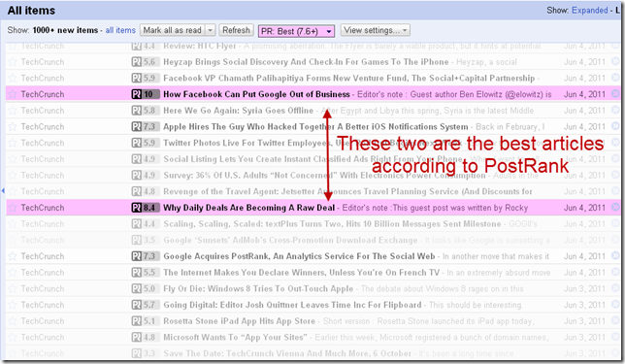Show all items link

tap(120, 30)
